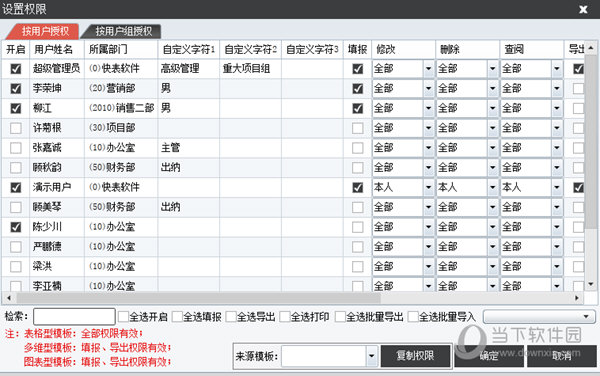This screenshot has height=376, width=600.
Task: Open 修改 dropdown for 张嘉诚
Action: point(429,148)
